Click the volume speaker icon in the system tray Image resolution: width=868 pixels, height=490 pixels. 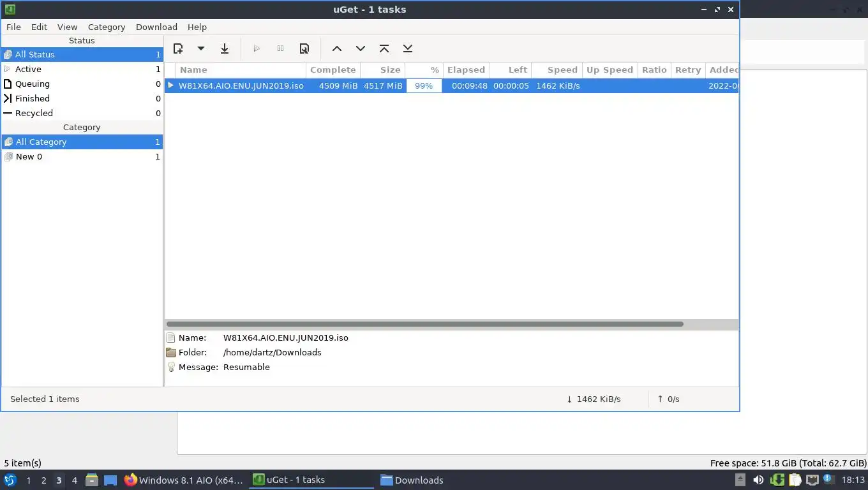click(758, 480)
